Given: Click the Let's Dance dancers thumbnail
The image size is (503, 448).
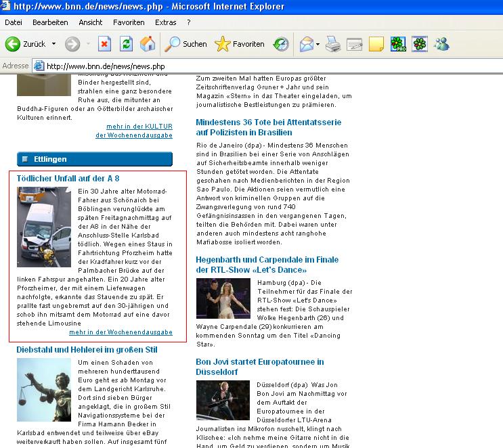Looking at the screenshot, I should click(x=223, y=298).
